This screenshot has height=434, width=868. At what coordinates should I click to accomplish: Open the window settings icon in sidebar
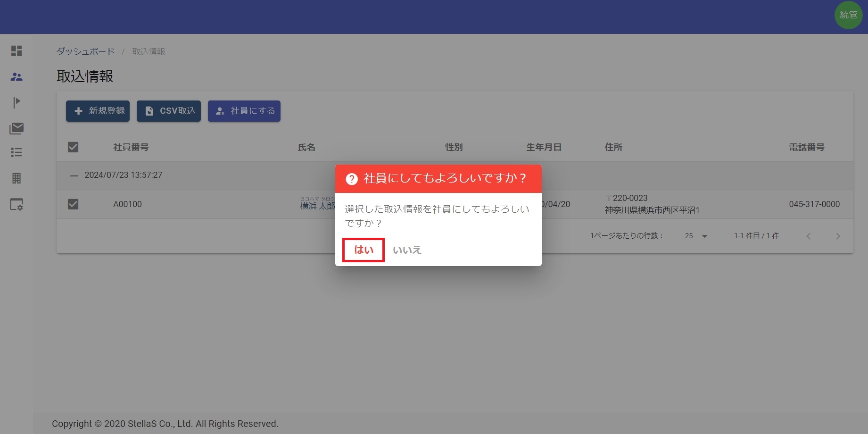(17, 204)
